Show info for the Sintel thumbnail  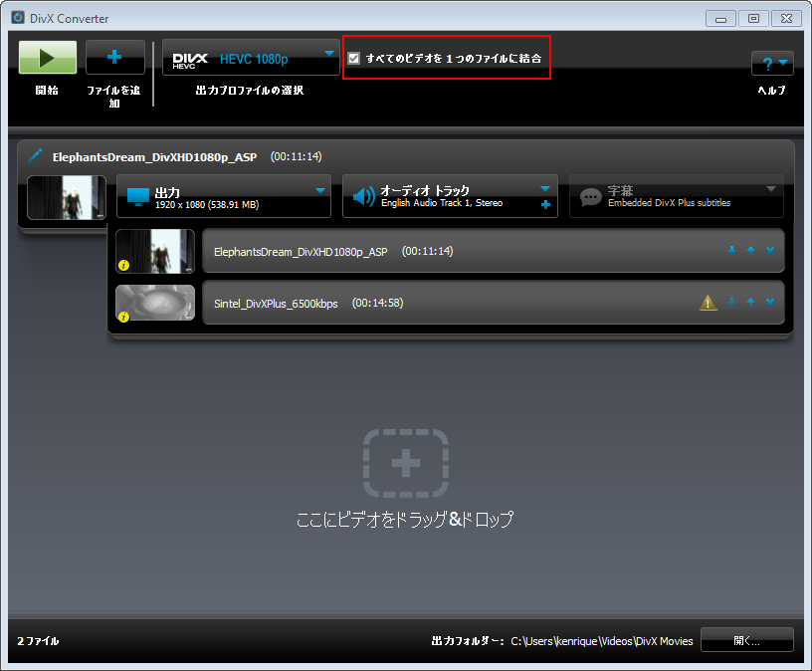[x=123, y=318]
